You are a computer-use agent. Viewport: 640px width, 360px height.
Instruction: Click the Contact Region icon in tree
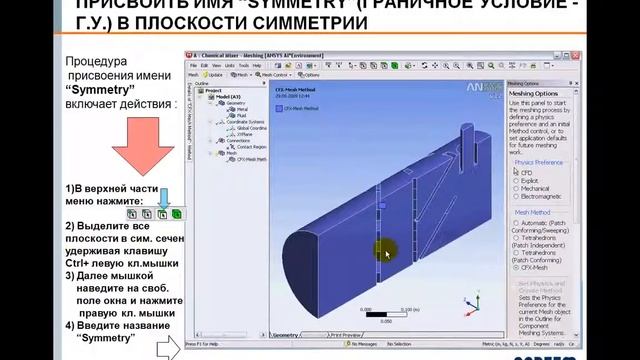pyautogui.click(x=232, y=147)
